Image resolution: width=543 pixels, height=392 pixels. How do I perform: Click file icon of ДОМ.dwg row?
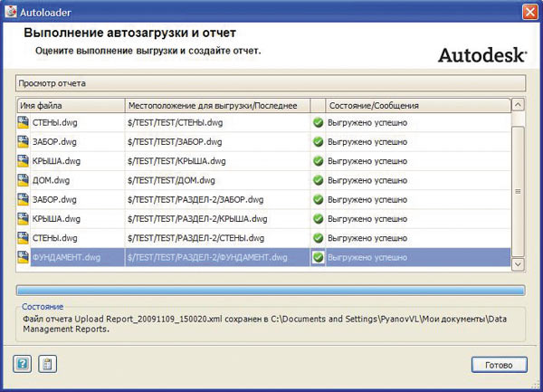[24, 180]
